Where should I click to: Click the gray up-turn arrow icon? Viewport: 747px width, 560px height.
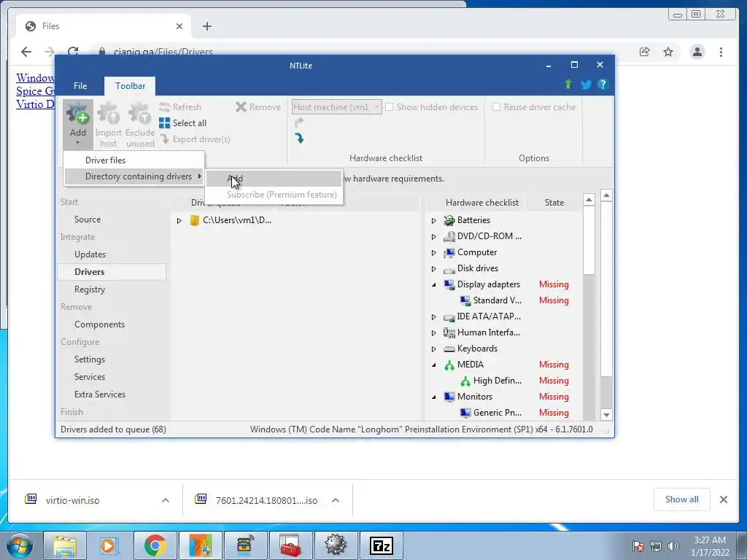point(299,122)
